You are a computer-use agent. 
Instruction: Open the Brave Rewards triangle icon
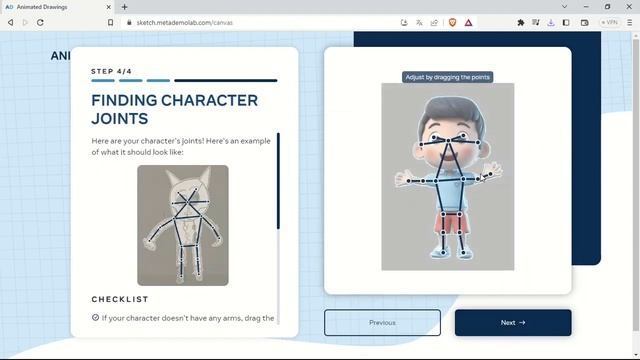coord(469,22)
